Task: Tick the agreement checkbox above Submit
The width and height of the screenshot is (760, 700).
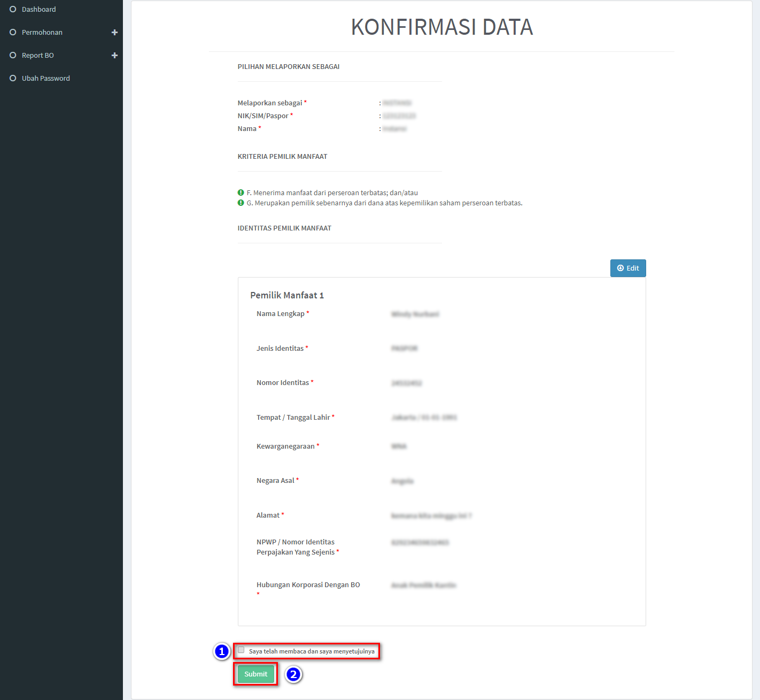Action: click(x=241, y=650)
